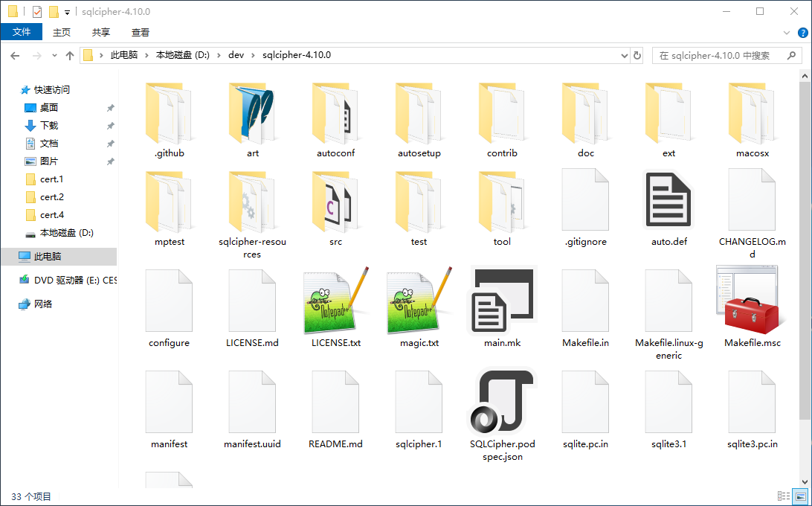The height and width of the screenshot is (506, 812).
Task: Switch to details view in status bar
Action: (783, 496)
